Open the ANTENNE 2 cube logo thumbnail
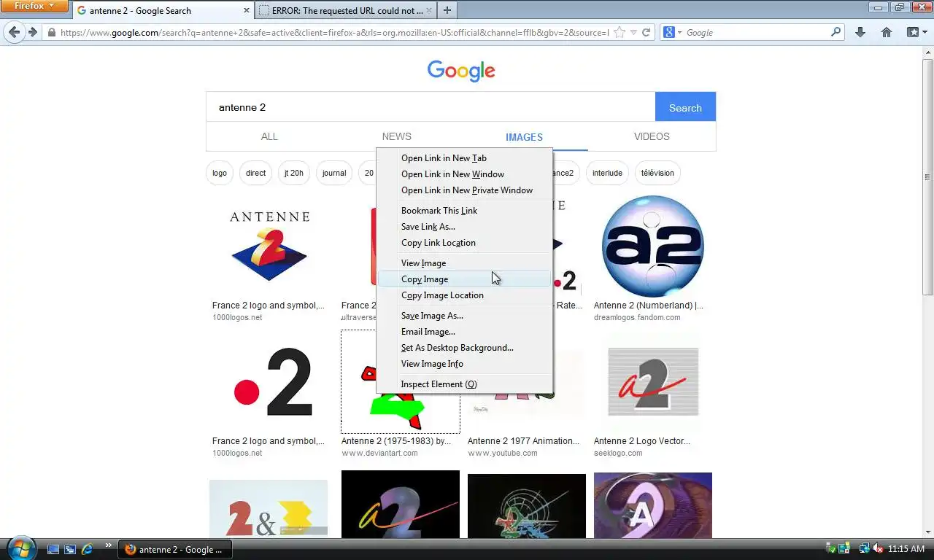Screen dimensions: 934x560 pos(269,246)
